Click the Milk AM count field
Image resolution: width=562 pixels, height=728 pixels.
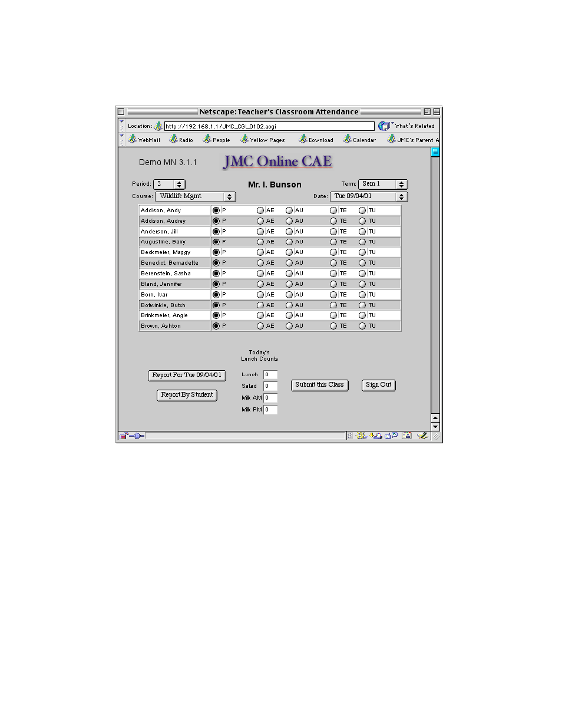tap(270, 398)
